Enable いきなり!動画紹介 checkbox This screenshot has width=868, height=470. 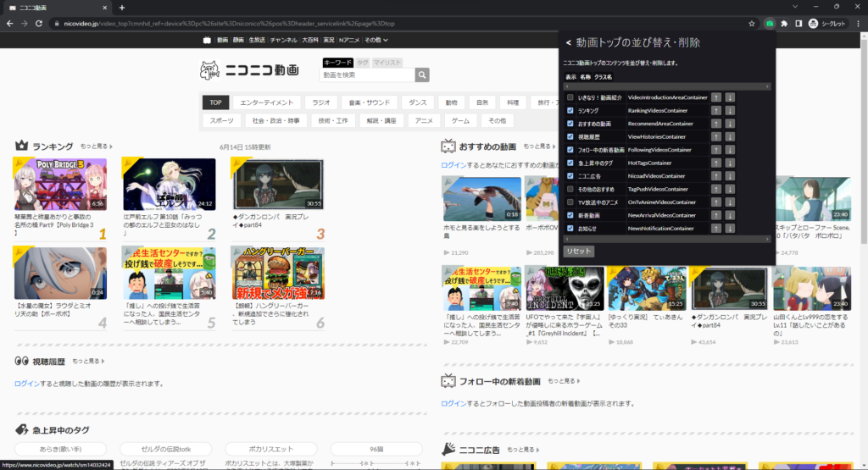pyautogui.click(x=570, y=97)
